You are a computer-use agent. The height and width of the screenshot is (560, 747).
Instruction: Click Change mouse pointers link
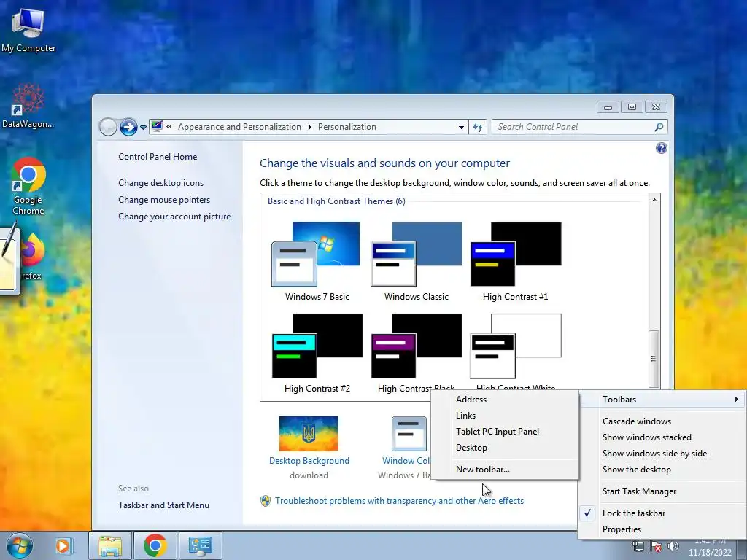pyautogui.click(x=164, y=200)
